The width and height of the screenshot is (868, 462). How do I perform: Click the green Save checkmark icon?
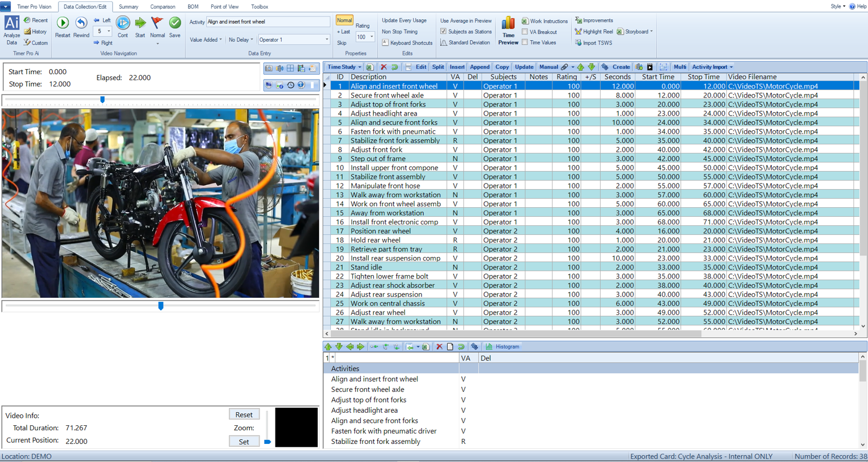pyautogui.click(x=175, y=23)
